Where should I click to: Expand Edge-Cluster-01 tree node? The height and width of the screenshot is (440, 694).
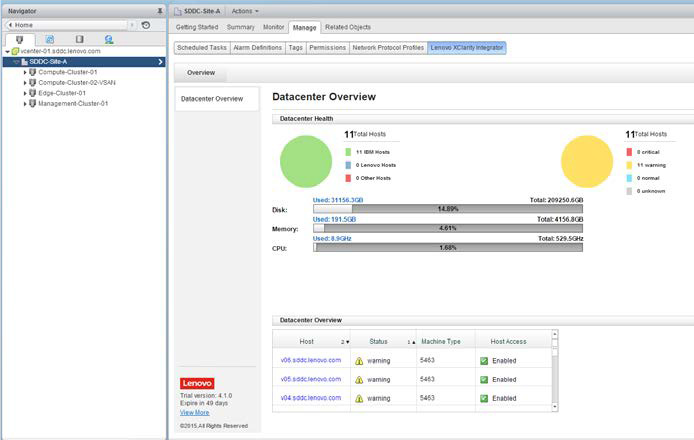coord(25,93)
